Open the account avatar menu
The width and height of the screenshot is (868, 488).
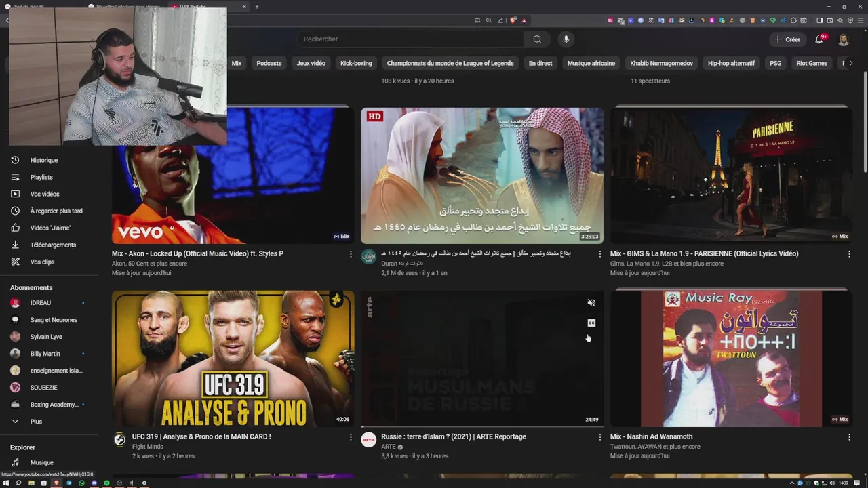click(844, 39)
